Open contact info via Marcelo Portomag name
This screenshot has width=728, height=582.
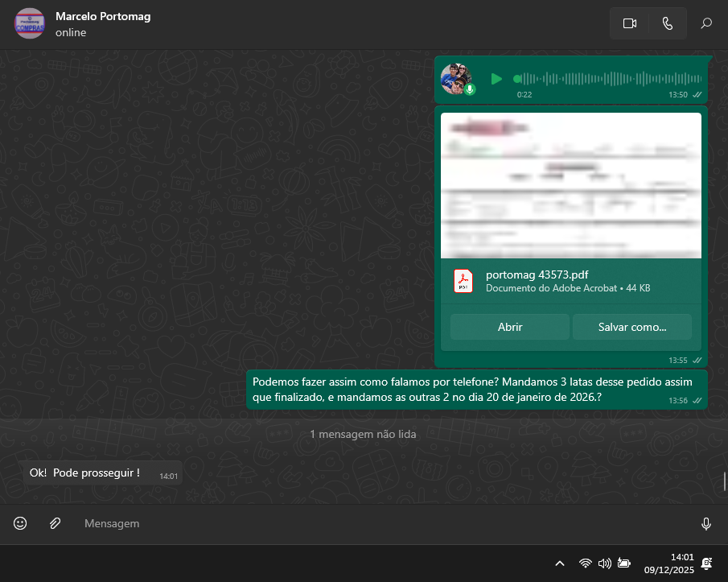[103, 16]
